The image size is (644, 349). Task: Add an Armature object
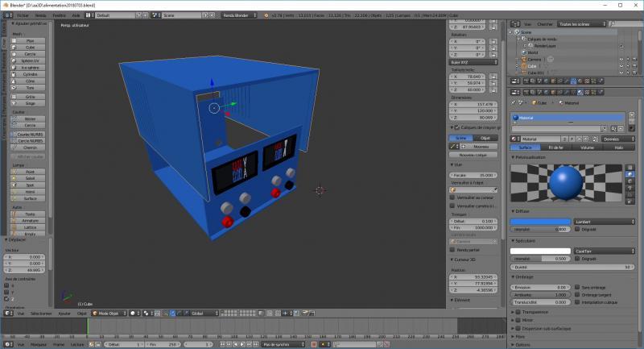(29, 220)
